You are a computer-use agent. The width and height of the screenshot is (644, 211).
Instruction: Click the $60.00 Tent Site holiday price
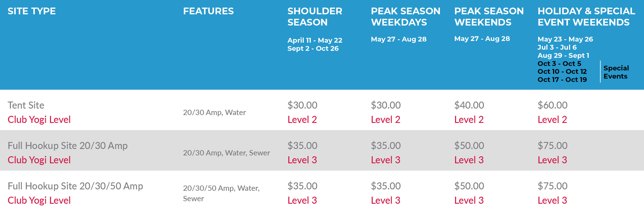552,105
